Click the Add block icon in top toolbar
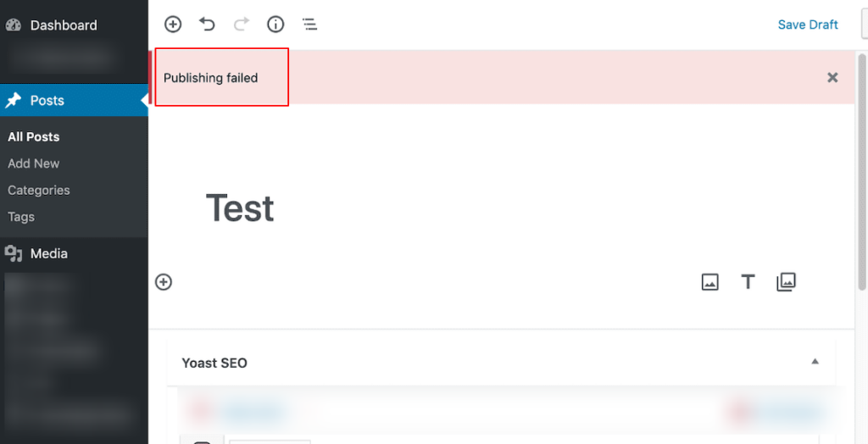The height and width of the screenshot is (444, 868). 173,25
